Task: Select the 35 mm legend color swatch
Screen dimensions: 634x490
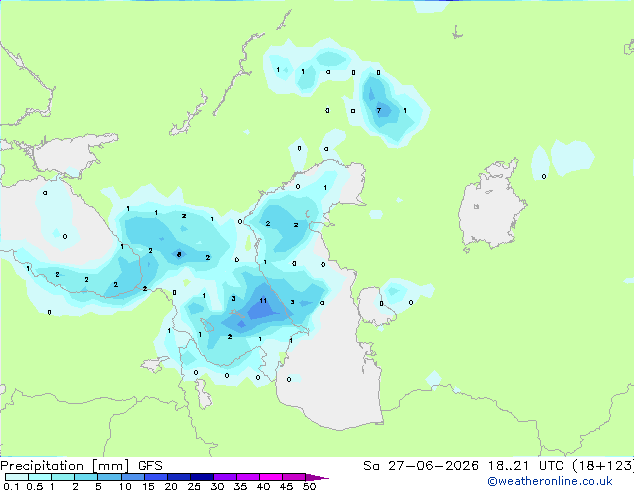Action: click(x=247, y=477)
